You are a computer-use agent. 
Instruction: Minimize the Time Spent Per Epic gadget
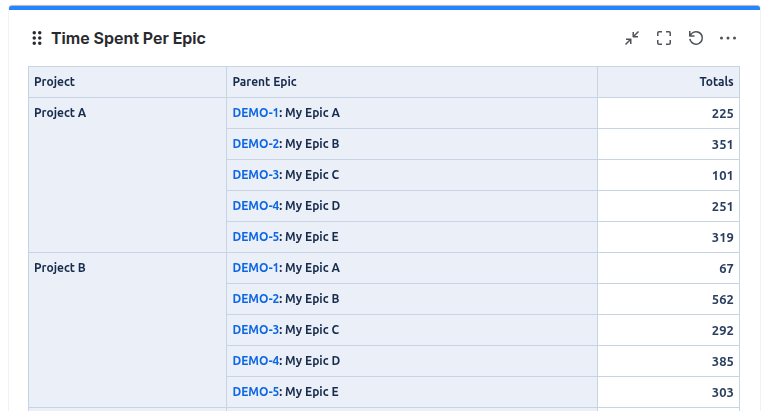click(x=632, y=38)
